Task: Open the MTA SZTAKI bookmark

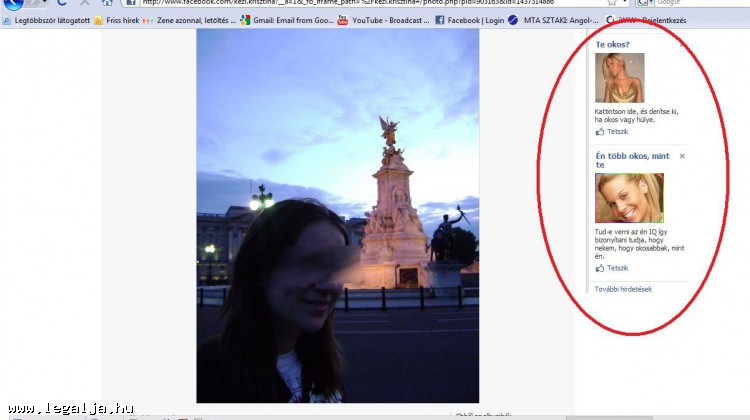Action: point(552,19)
